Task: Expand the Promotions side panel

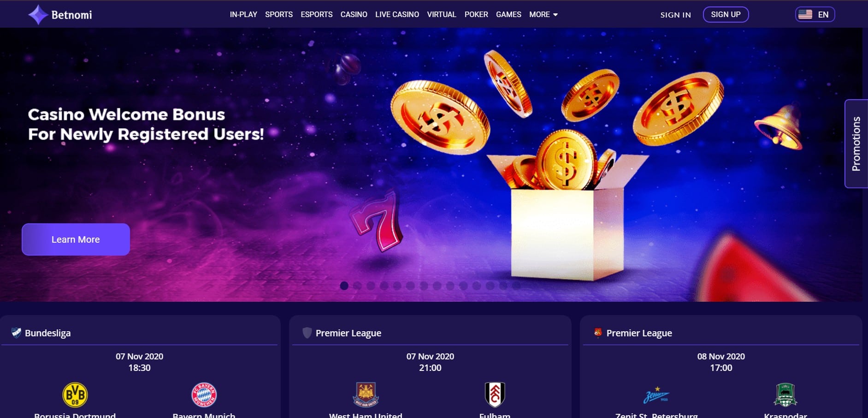Action: (856, 143)
